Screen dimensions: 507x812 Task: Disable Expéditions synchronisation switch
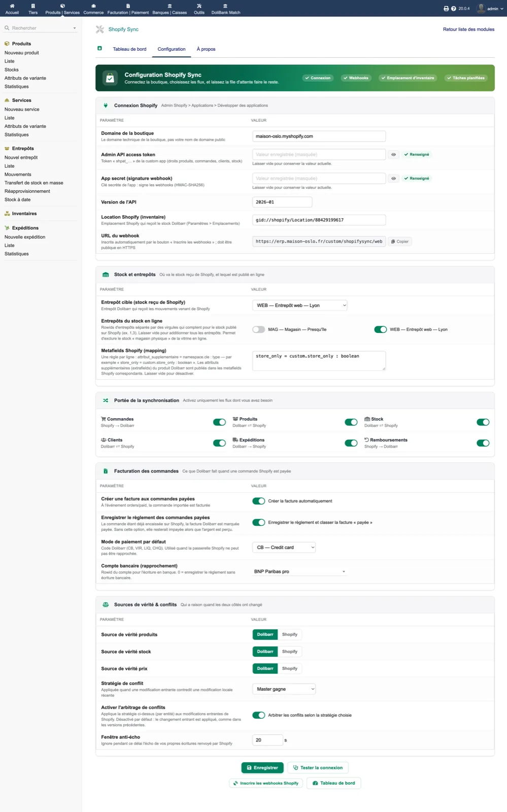click(x=351, y=443)
